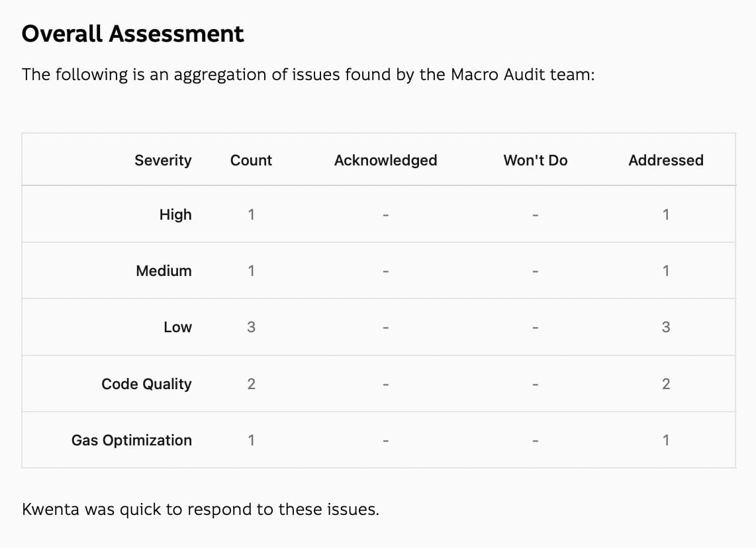Image resolution: width=756 pixels, height=548 pixels.
Task: Click the High severity row label
Action: [175, 214]
